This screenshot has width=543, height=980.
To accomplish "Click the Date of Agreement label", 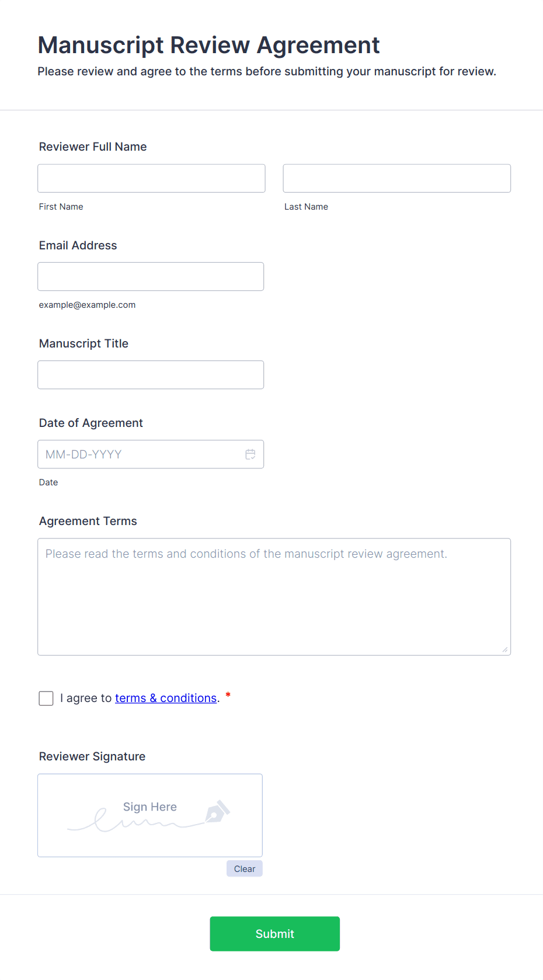I will click(x=91, y=423).
